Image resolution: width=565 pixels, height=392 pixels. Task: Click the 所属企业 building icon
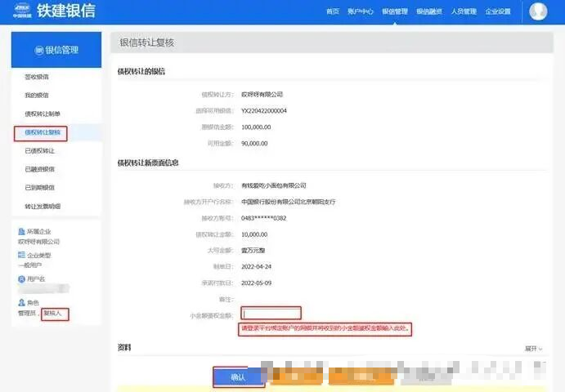tap(22, 232)
